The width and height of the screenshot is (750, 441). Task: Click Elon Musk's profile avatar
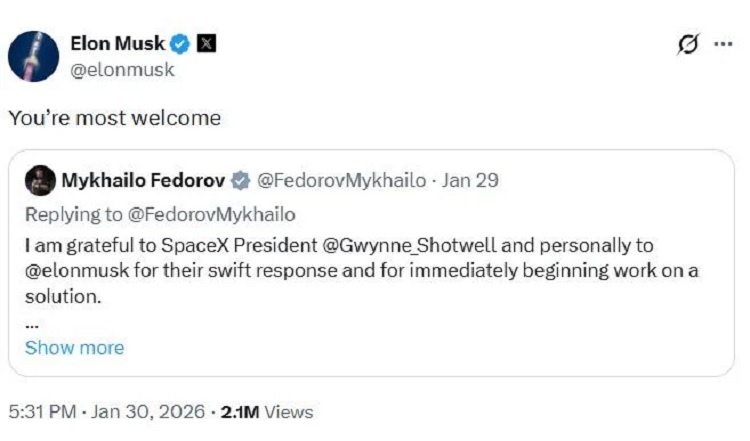click(34, 55)
